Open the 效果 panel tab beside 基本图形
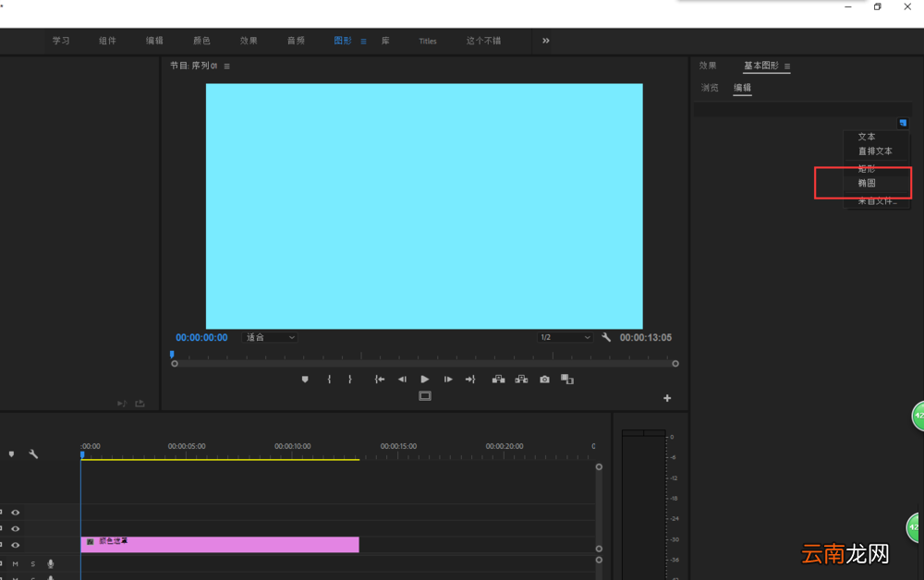 pos(708,66)
